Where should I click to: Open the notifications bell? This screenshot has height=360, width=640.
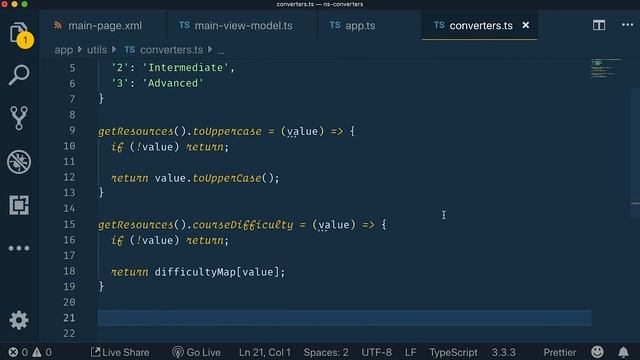point(623,352)
